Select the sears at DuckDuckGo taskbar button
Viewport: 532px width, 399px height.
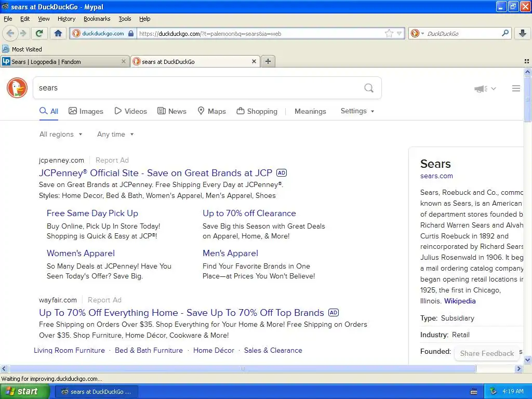click(x=96, y=392)
